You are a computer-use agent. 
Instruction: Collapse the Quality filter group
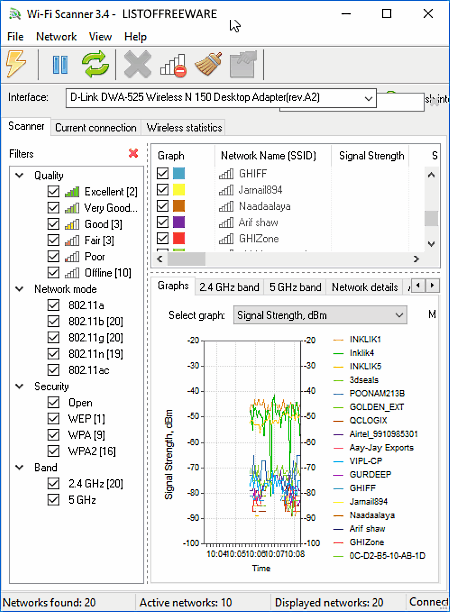click(x=19, y=175)
